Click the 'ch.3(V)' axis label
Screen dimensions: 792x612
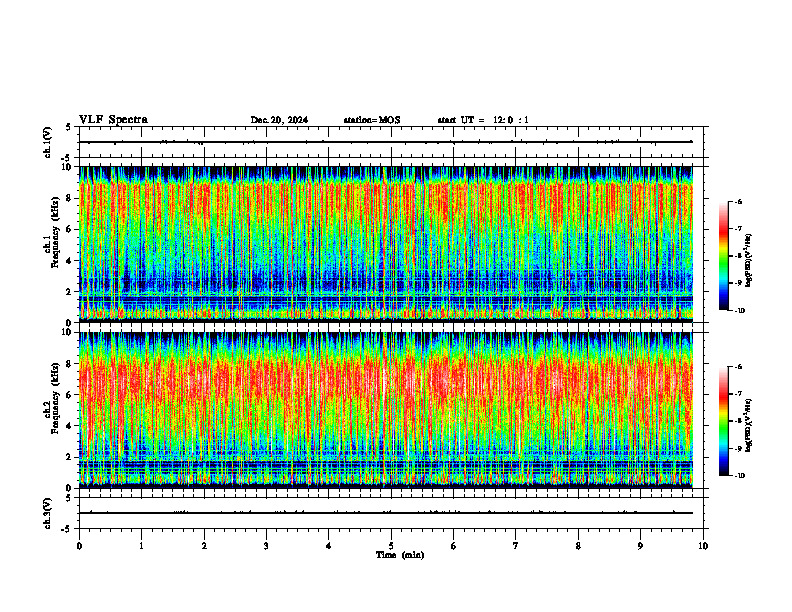pos(48,513)
